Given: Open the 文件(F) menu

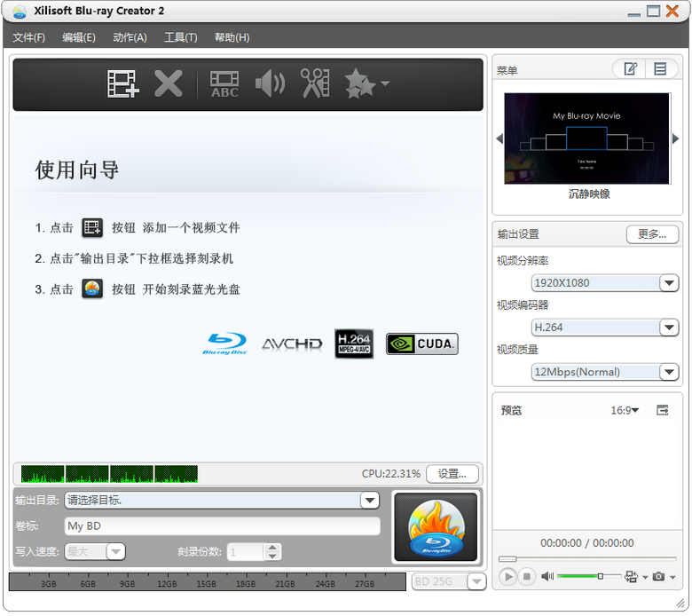Looking at the screenshot, I should coord(28,37).
